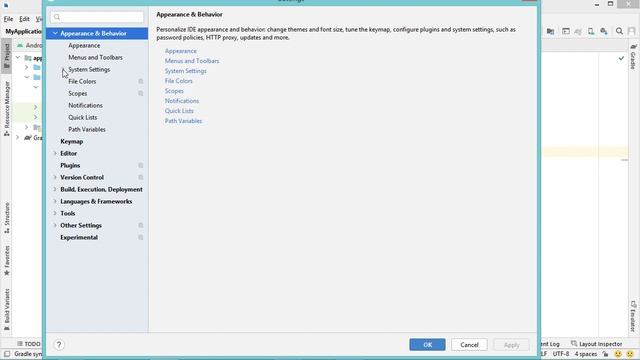
Task: Toggle tool window bars icon in status bar
Action: point(7,354)
